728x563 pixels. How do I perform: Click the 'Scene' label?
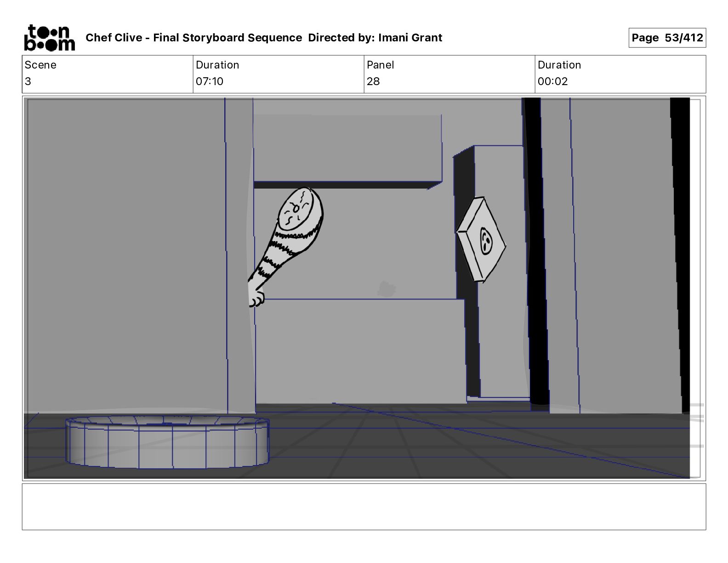coord(40,65)
